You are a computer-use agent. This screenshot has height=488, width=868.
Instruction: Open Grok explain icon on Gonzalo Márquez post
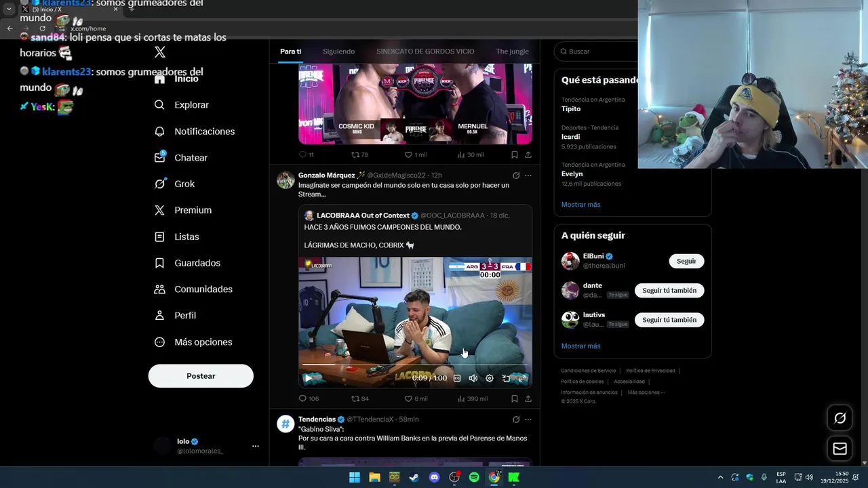click(516, 176)
